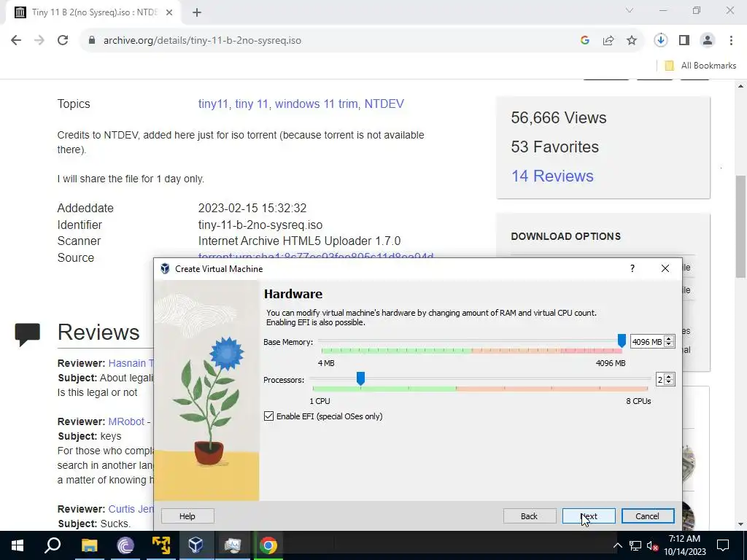Image resolution: width=747 pixels, height=560 pixels.
Task: Open the 14 Reviews link
Action: (552, 176)
